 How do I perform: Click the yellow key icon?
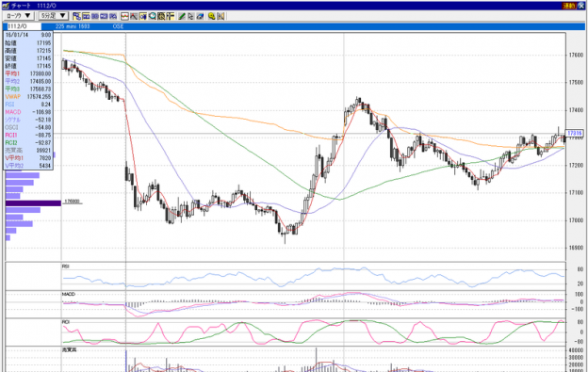pos(211,16)
